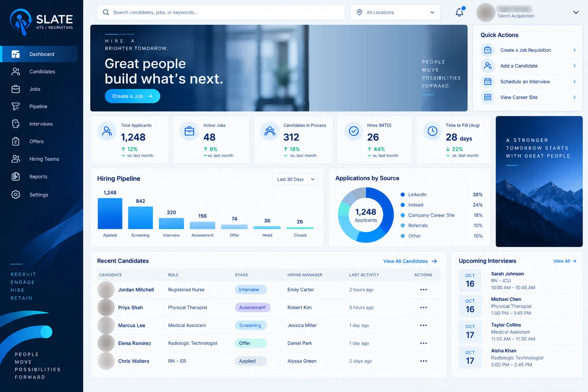Click the Create a Job Requisition icon

tap(488, 50)
